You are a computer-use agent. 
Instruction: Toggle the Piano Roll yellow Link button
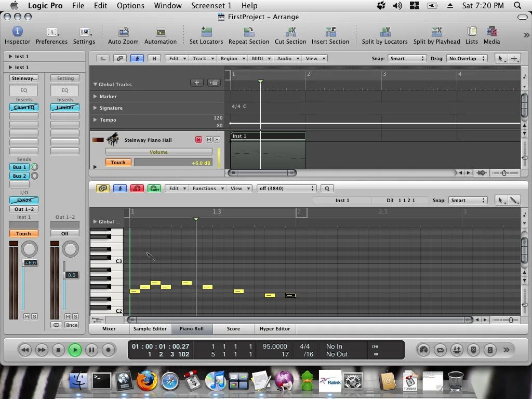coord(103,188)
